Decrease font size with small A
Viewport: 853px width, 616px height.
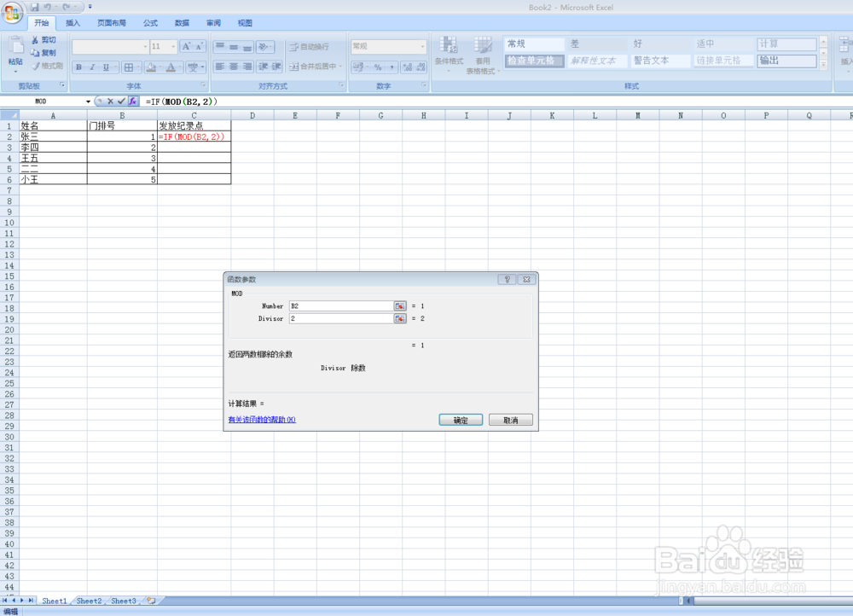click(199, 47)
